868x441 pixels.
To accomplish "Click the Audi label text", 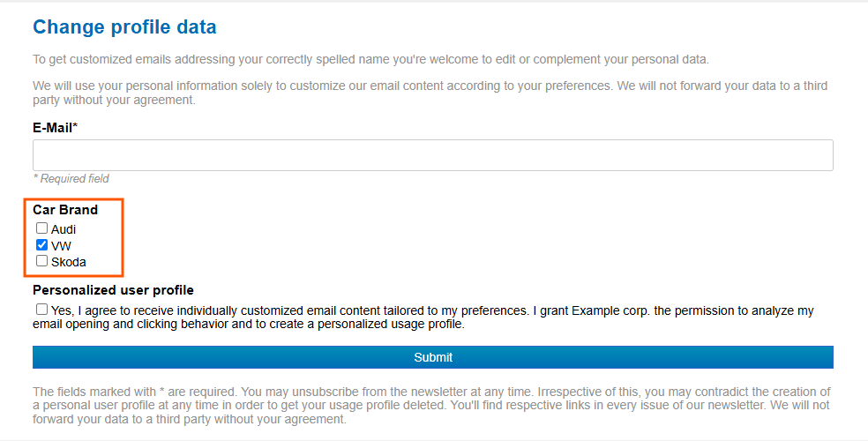I will point(64,229).
